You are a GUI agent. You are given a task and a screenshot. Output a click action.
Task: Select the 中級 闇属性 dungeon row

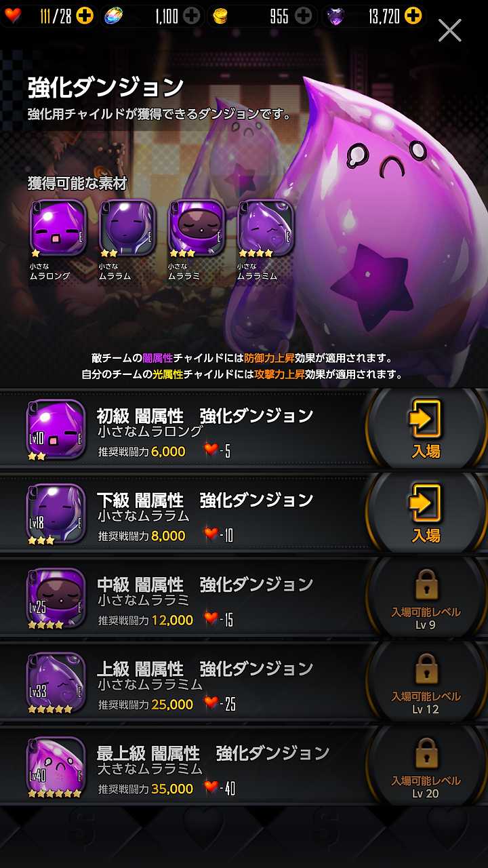(x=244, y=597)
